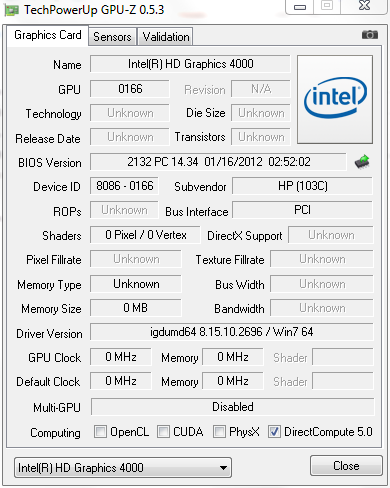This screenshot has width=390, height=488.
Task: Click the Subvendor field HP (103C)
Action: click(x=302, y=186)
